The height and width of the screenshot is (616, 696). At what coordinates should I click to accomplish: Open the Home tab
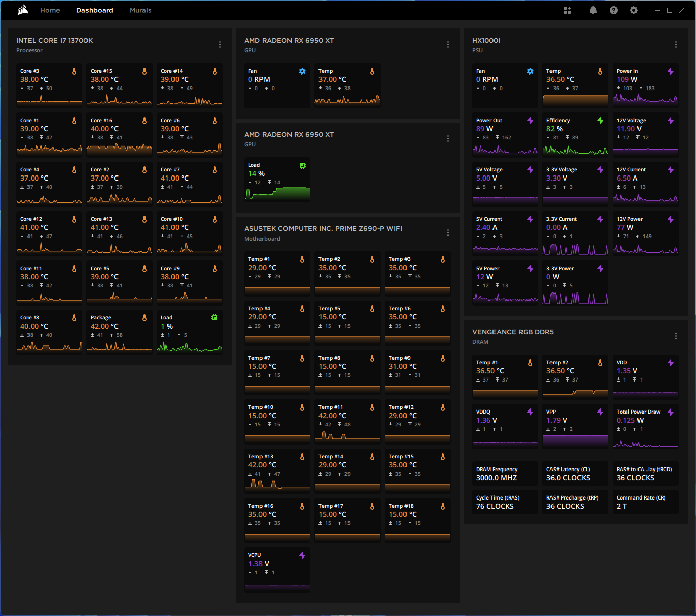click(50, 10)
